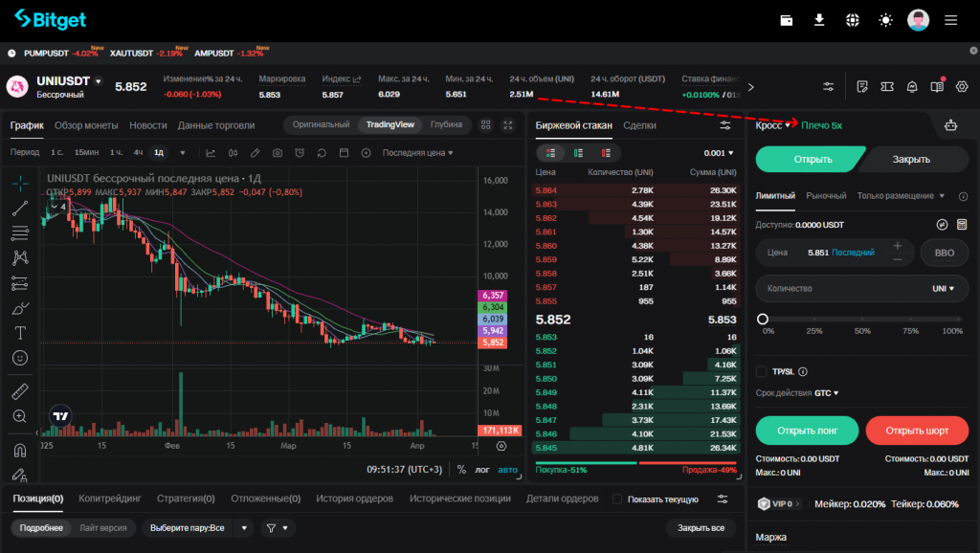Expand the Только размещение order type dropdown
Viewport: 980px width, 553px height.
[901, 195]
